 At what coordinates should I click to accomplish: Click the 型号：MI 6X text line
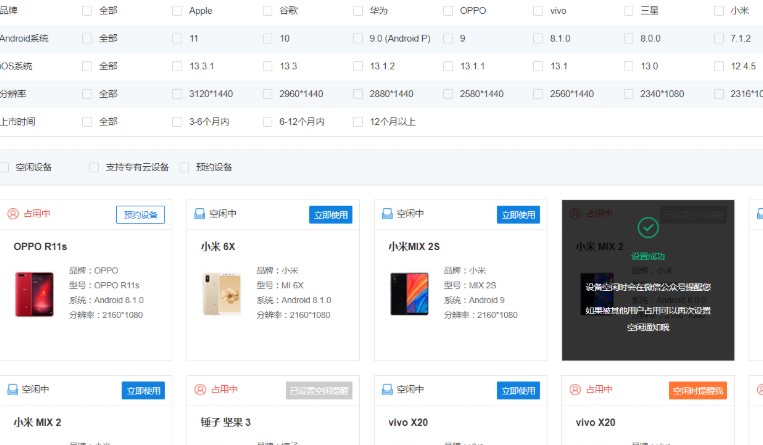click(x=280, y=285)
